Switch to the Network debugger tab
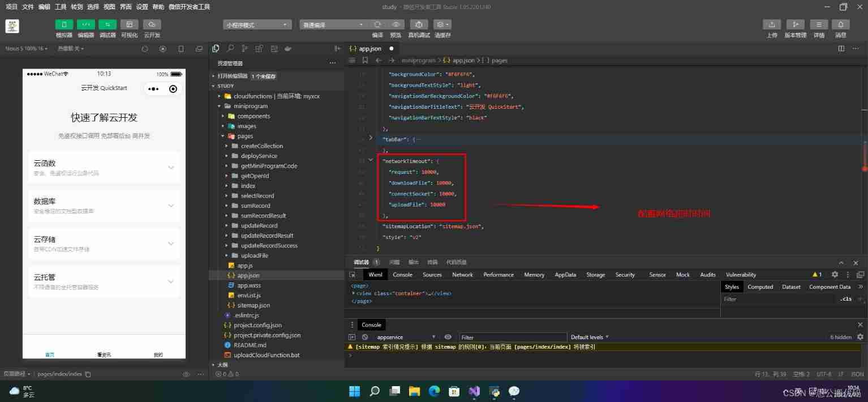The width and height of the screenshot is (868, 402). pyautogui.click(x=462, y=275)
